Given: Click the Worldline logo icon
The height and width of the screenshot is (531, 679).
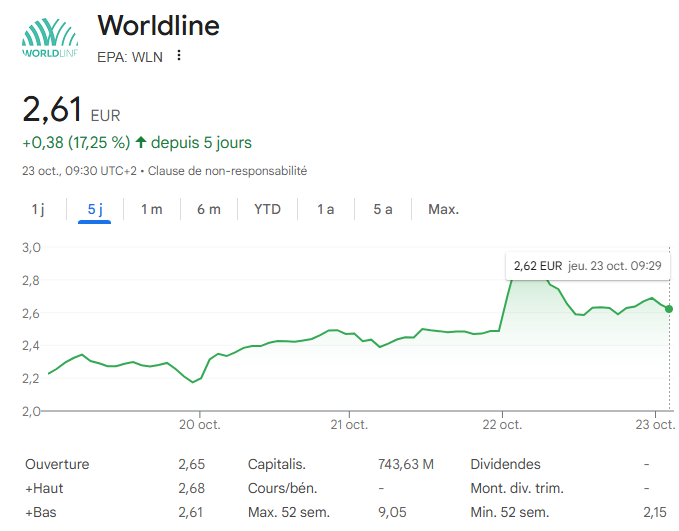Looking at the screenshot, I should point(50,38).
